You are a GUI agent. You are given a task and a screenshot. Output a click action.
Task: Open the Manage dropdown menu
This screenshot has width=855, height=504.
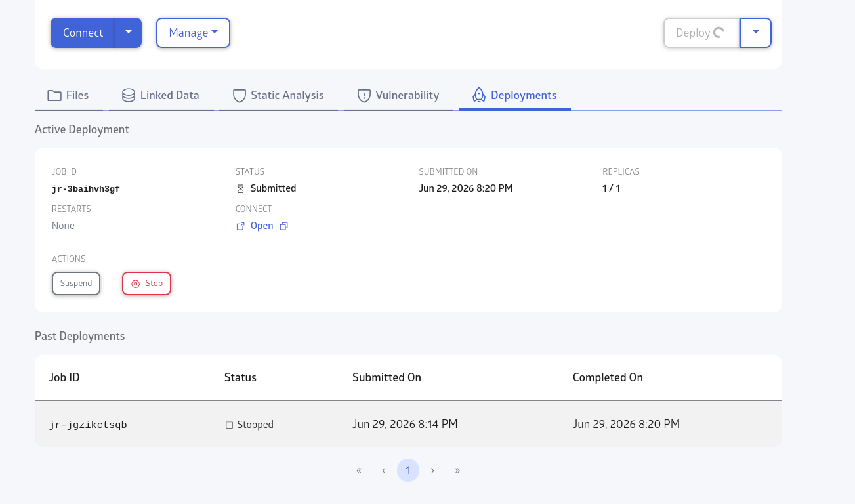[x=193, y=33]
